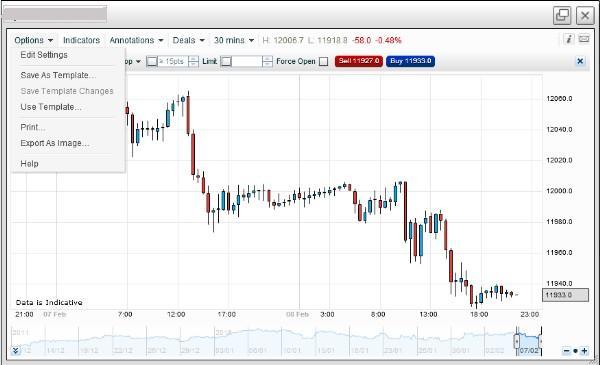The image size is (600, 365).
Task: Reset zoom with the dot icon
Action: coord(576,351)
